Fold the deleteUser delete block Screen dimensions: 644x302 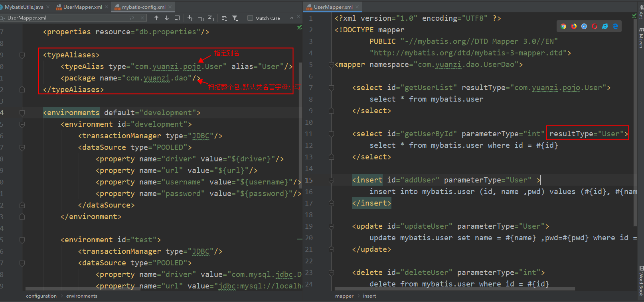(x=331, y=273)
